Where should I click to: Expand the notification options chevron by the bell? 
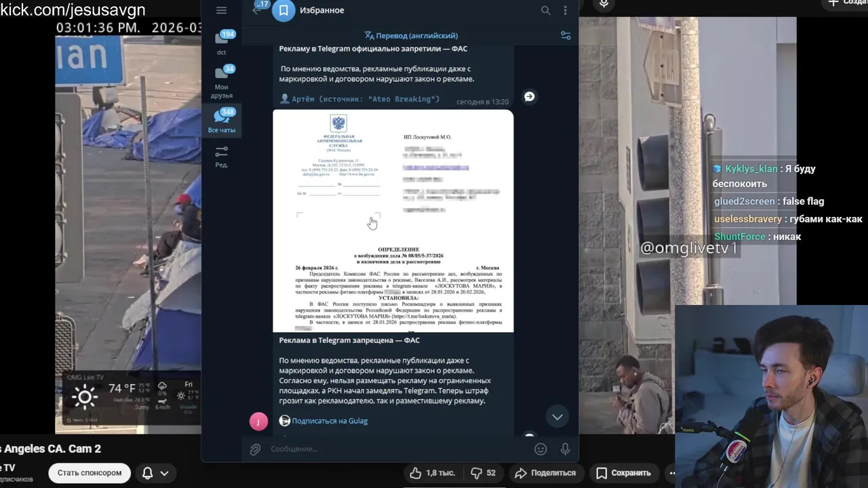tap(164, 473)
